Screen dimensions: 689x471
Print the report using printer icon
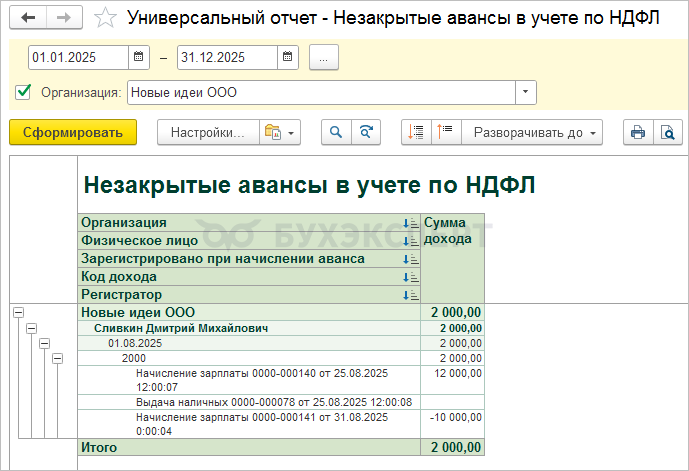[x=637, y=132]
